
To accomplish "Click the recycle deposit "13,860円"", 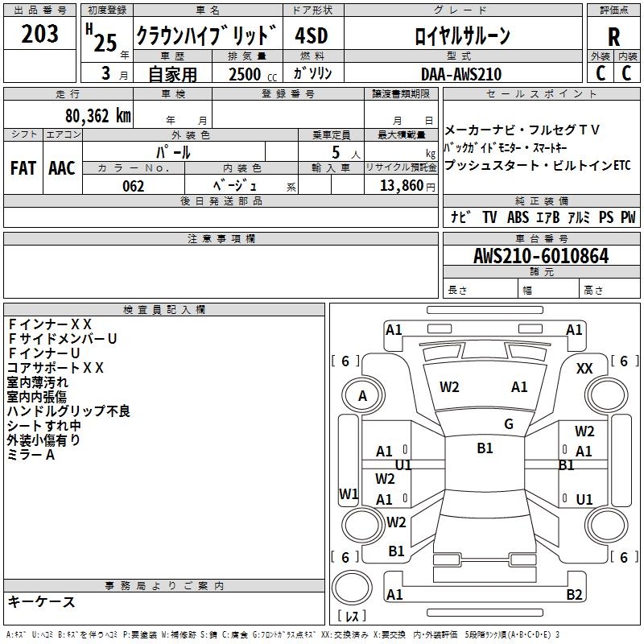I will point(407,186).
